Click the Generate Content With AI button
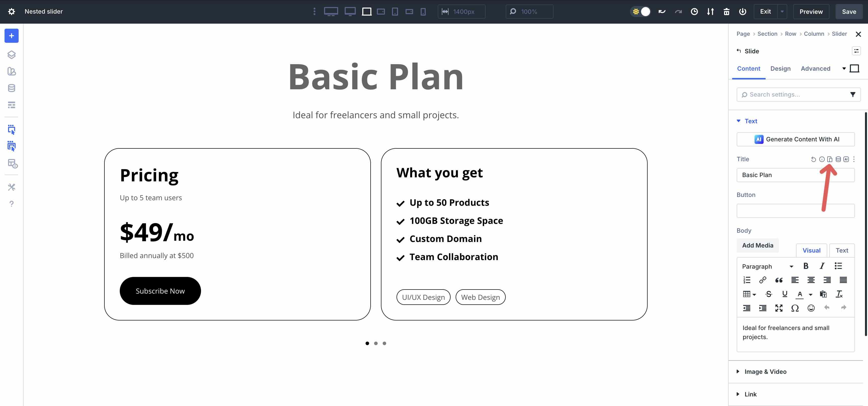 click(795, 139)
